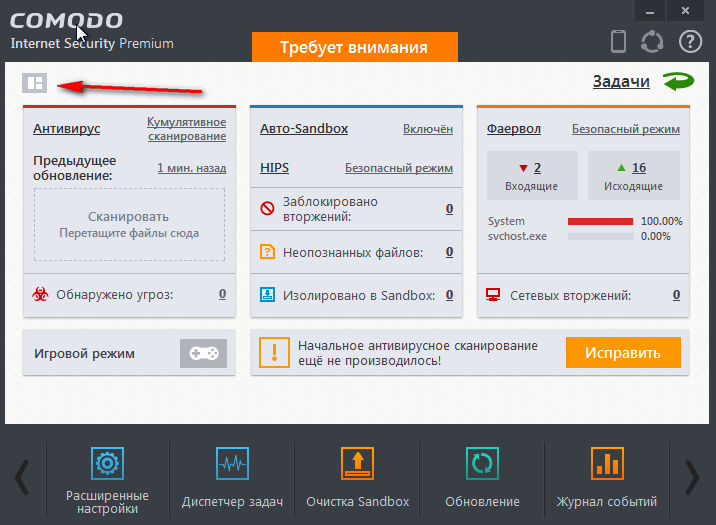Launch Обновление update icon

[x=482, y=464]
